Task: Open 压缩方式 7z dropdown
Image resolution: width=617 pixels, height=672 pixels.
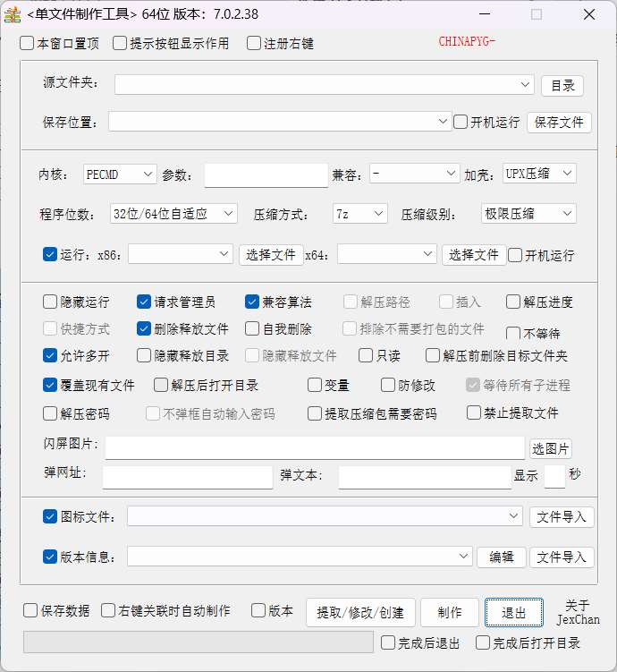Action: pos(359,214)
